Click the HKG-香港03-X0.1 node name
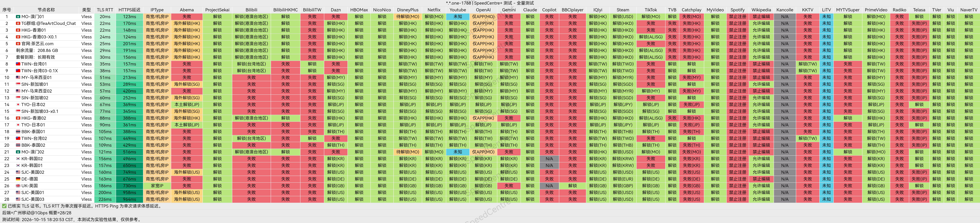The width and height of the screenshot is (980, 223). (39, 37)
